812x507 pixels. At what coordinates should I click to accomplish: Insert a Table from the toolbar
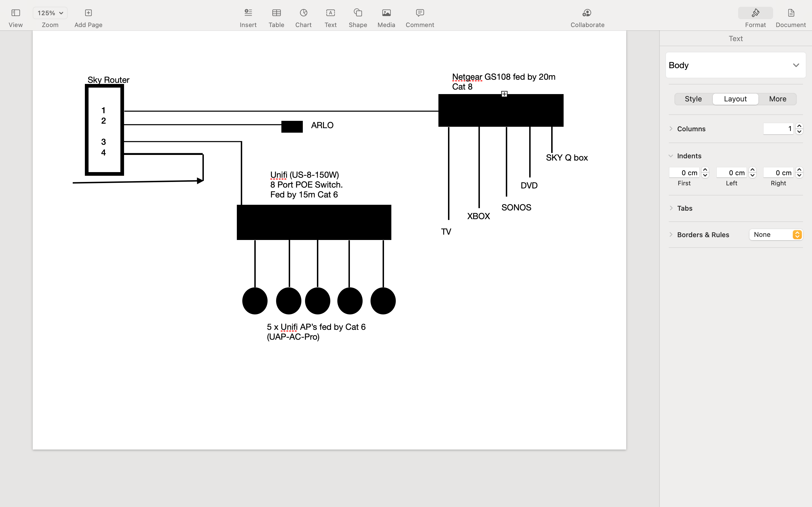(276, 13)
